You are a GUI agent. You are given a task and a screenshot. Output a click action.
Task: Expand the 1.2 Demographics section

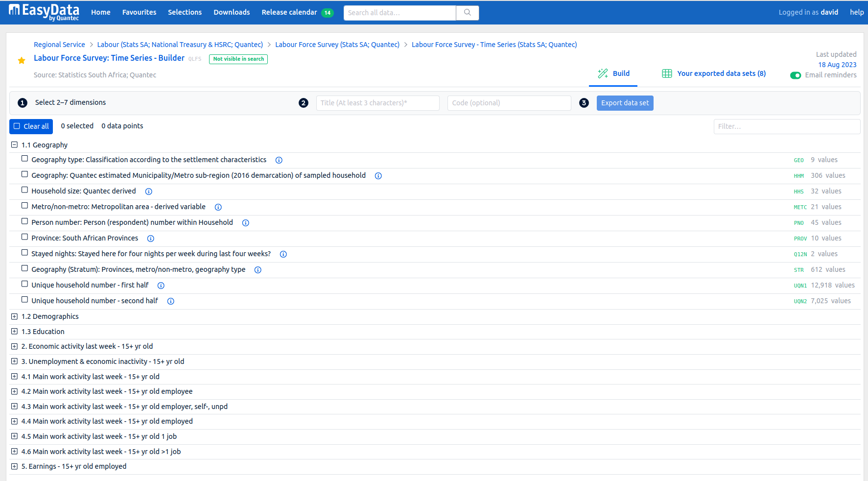coord(15,316)
